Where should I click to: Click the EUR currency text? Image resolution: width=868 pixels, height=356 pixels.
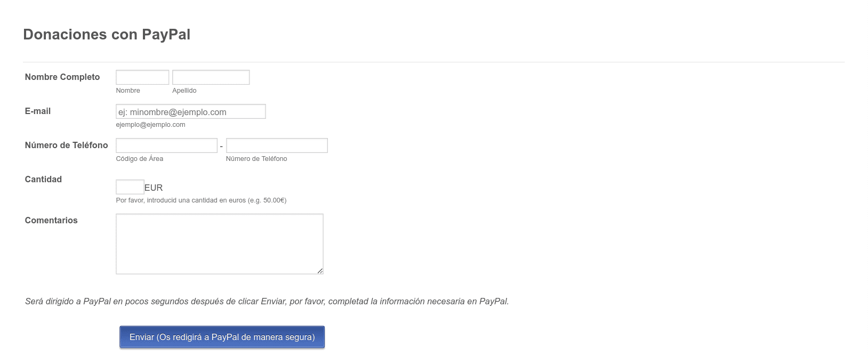(154, 188)
